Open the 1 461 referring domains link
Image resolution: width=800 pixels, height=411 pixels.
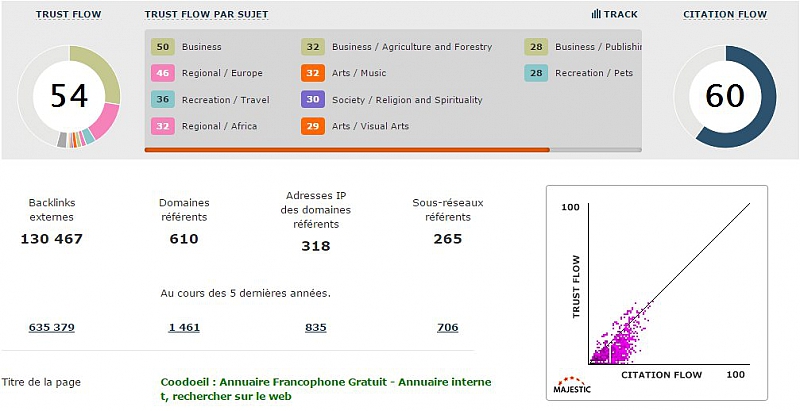coord(184,327)
